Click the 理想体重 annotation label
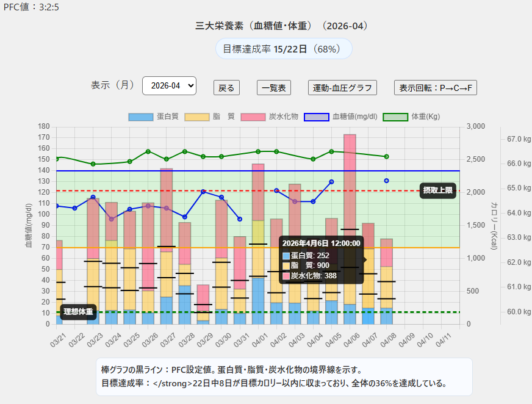 tap(78, 312)
